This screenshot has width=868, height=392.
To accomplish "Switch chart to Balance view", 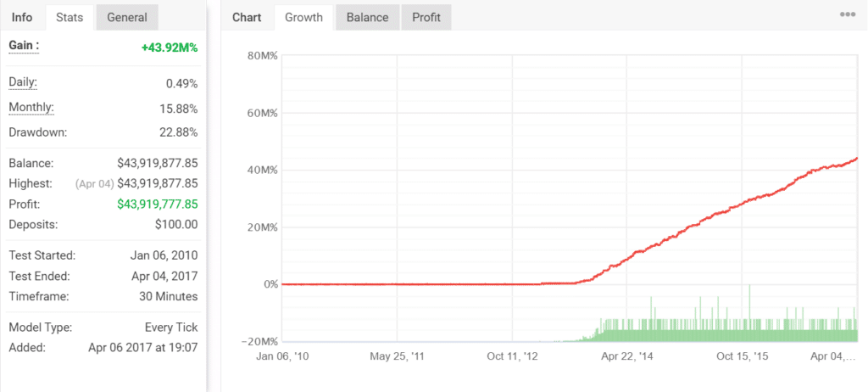I will pos(368,17).
